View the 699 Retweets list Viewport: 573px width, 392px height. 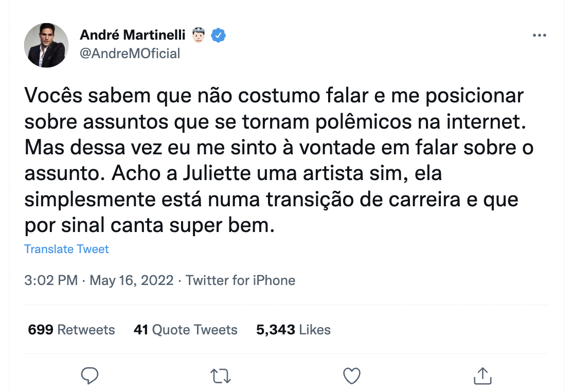71,330
